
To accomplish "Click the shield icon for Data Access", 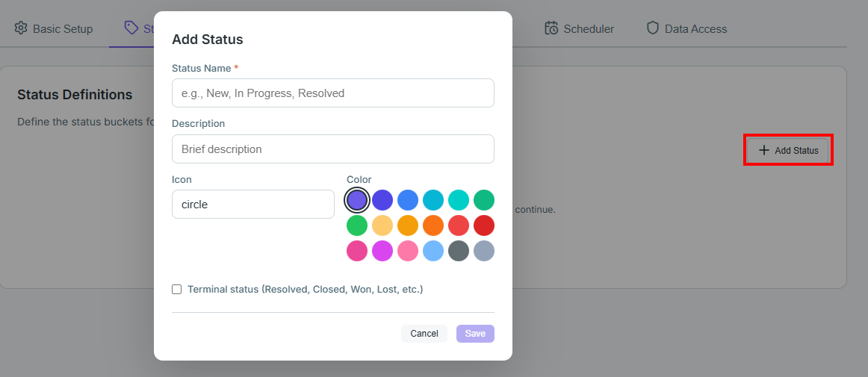I will point(653,28).
